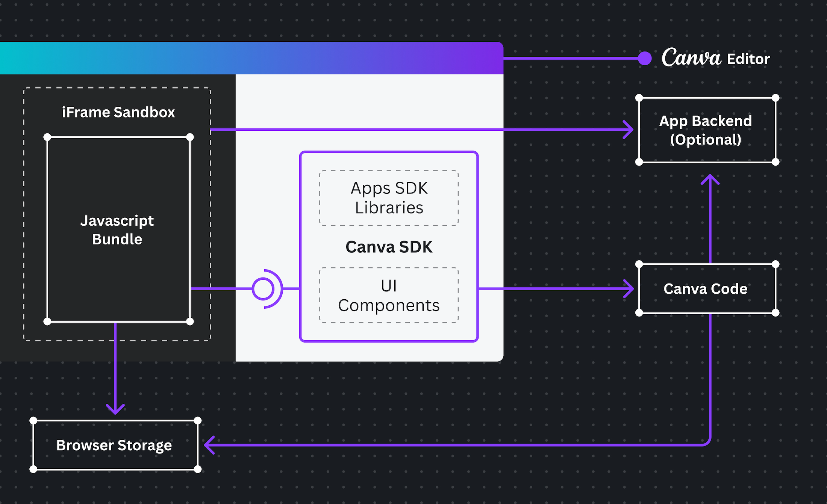Click the 'App Backend (Optional)' box
This screenshot has width=827, height=504.
(707, 130)
